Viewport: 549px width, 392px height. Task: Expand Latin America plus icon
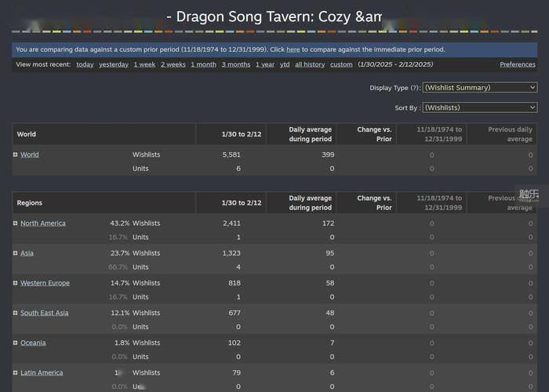coord(16,372)
